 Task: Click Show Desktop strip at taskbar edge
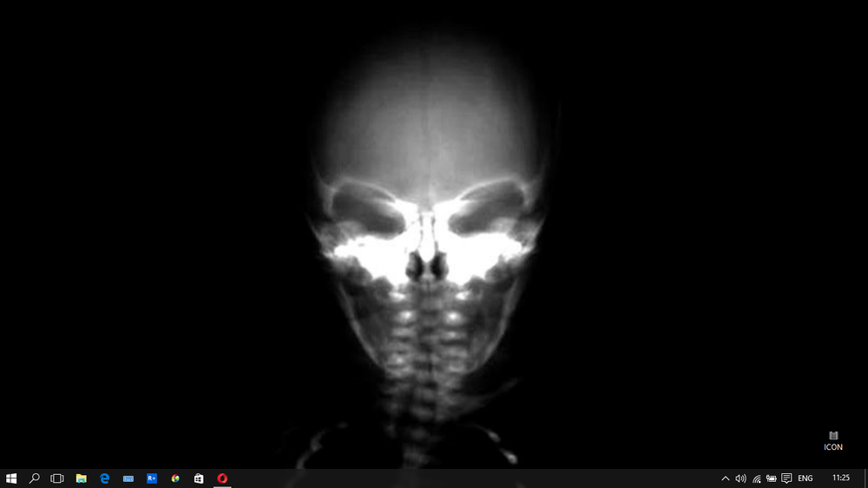pos(865,478)
